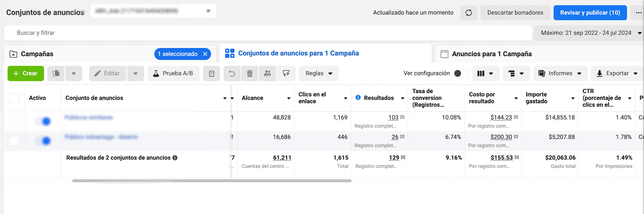Click the green Crear button

26,73
